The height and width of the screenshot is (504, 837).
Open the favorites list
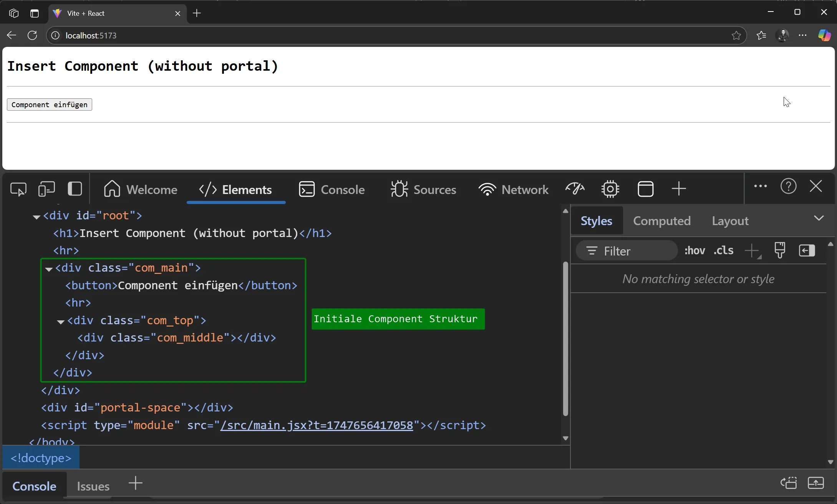tap(761, 35)
